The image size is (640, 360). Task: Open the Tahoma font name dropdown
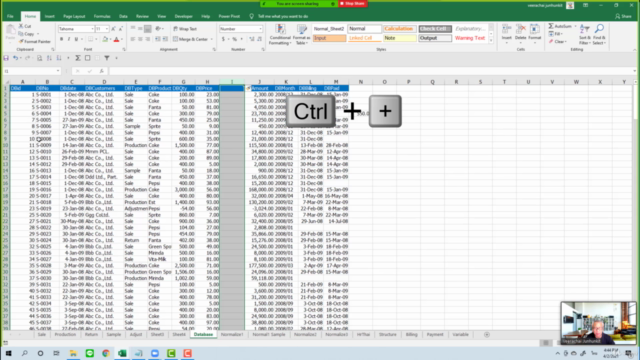pos(92,29)
